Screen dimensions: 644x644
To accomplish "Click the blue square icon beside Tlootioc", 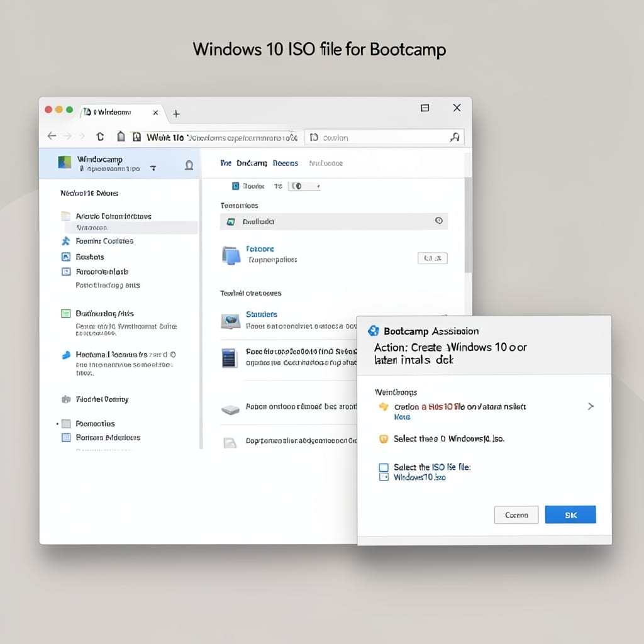I will click(x=235, y=186).
